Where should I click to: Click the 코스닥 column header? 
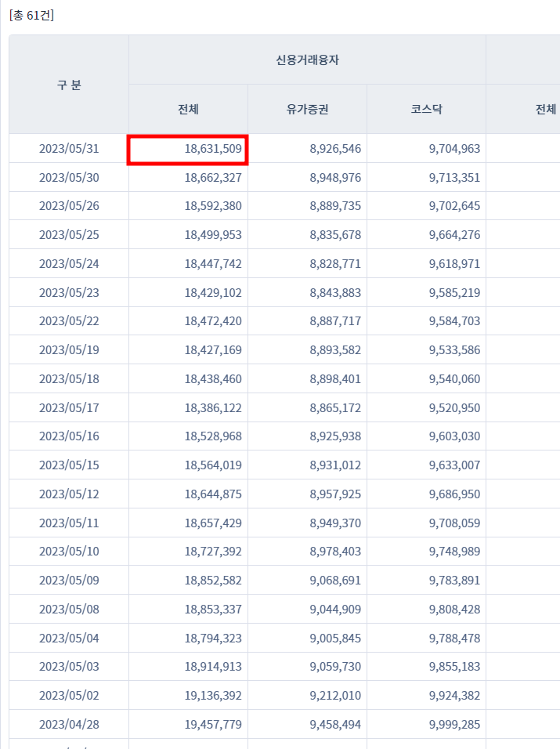[426, 110]
